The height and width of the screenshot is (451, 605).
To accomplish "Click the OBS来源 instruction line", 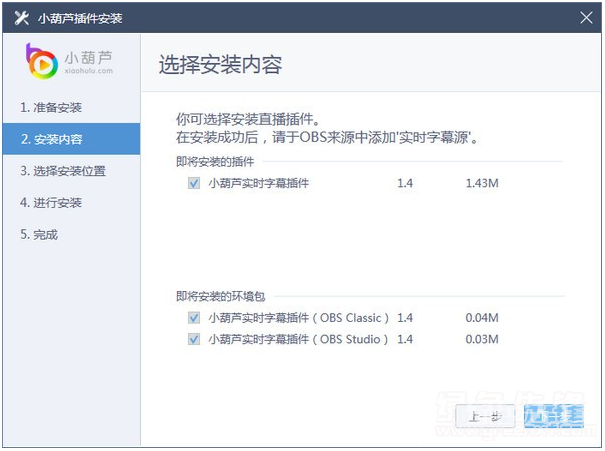I will pos(327,137).
